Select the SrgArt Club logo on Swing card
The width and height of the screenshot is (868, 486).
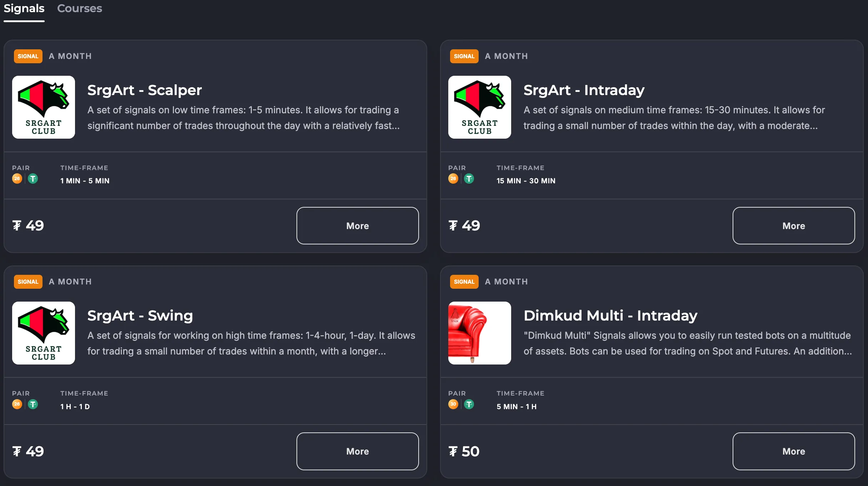pyautogui.click(x=44, y=333)
